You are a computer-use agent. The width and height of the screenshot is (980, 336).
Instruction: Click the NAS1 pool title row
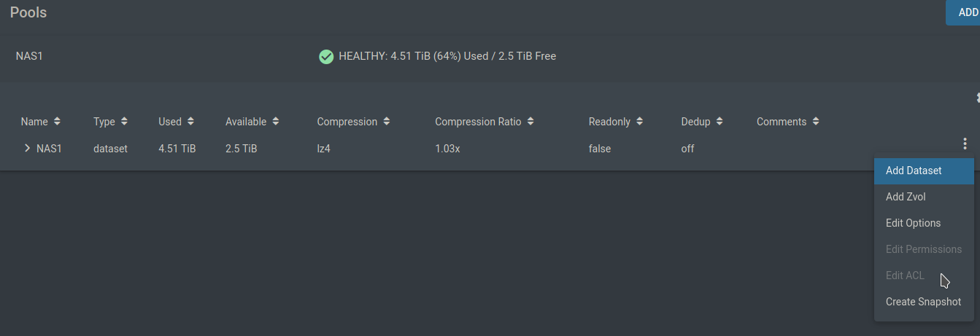(490, 56)
